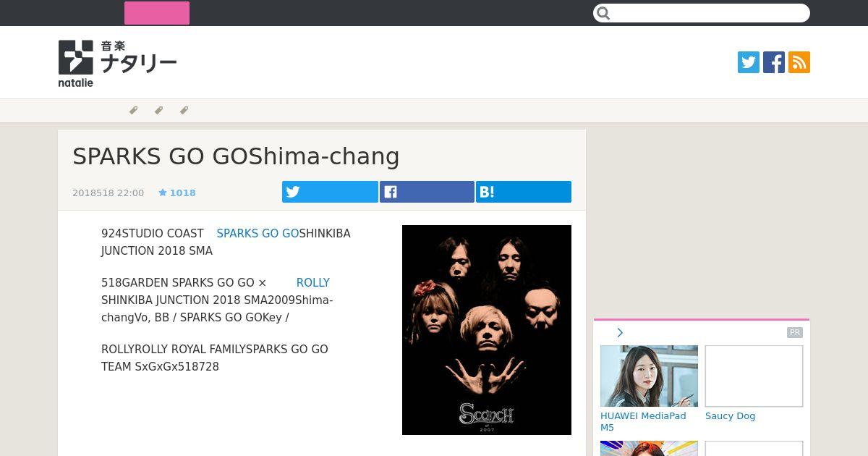The width and height of the screenshot is (868, 456).
Task: Open the Saucy Dog thumbnail
Action: (754, 376)
